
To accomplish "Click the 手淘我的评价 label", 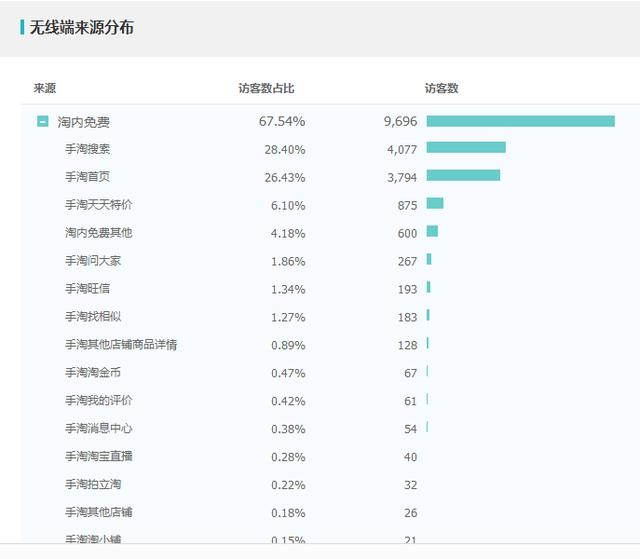I will click(98, 400).
